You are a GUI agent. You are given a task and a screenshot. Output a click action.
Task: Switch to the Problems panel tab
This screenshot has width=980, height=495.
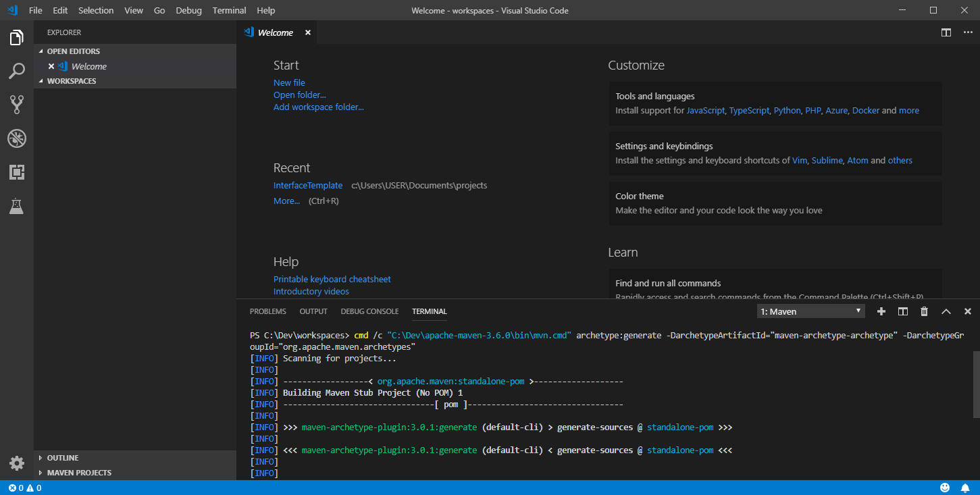[268, 311]
